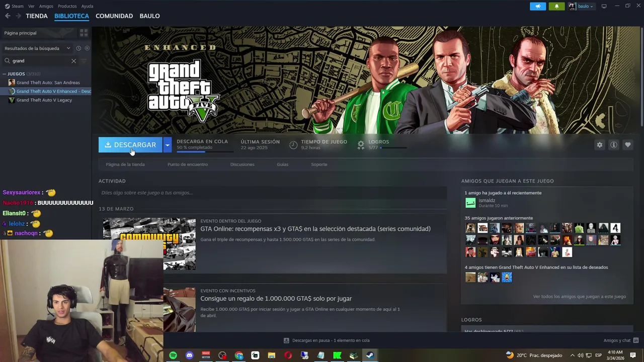Image resolution: width=644 pixels, height=362 pixels.
Task: Open Chrome from the taskbar
Action: coord(239,355)
